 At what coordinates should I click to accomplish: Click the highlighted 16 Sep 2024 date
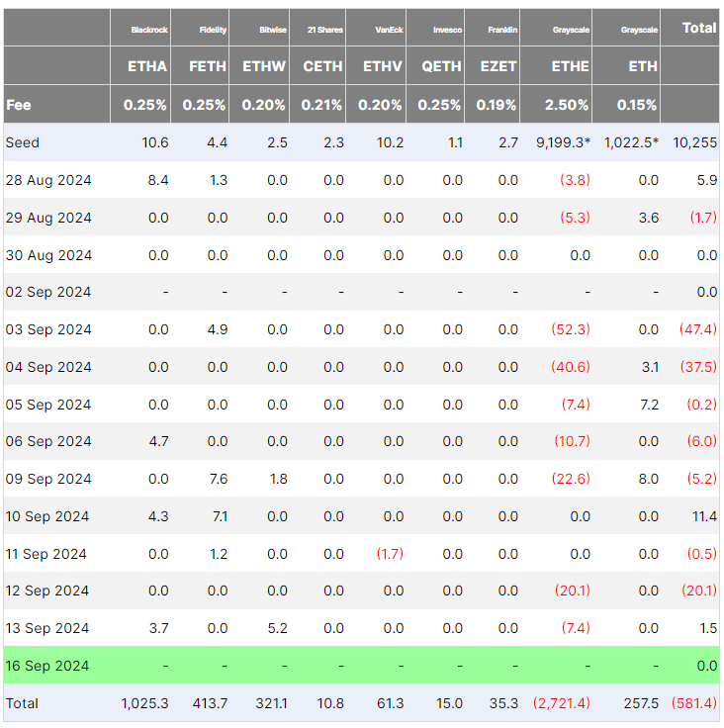(47, 666)
